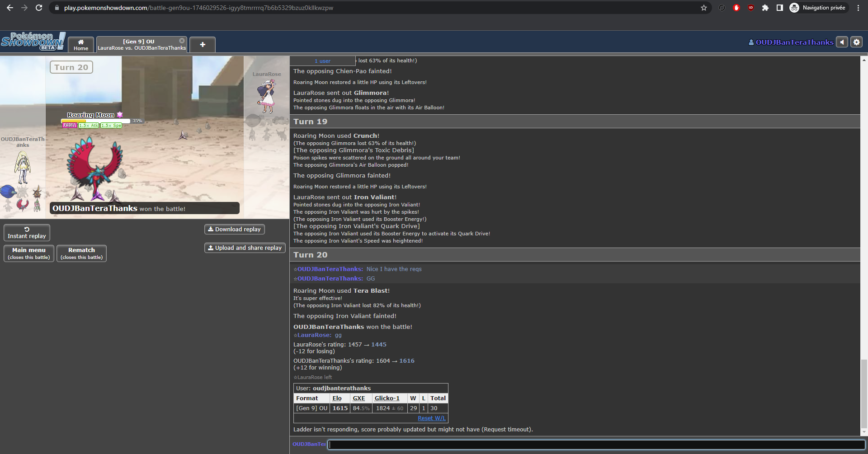The width and height of the screenshot is (868, 454).
Task: Open the red stop-hand ad blocker extension
Action: (x=736, y=8)
